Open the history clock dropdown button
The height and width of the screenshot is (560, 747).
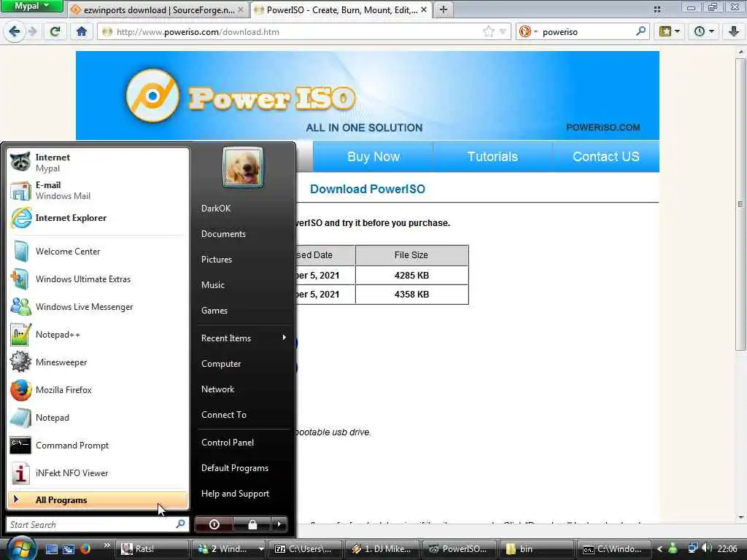[704, 31]
